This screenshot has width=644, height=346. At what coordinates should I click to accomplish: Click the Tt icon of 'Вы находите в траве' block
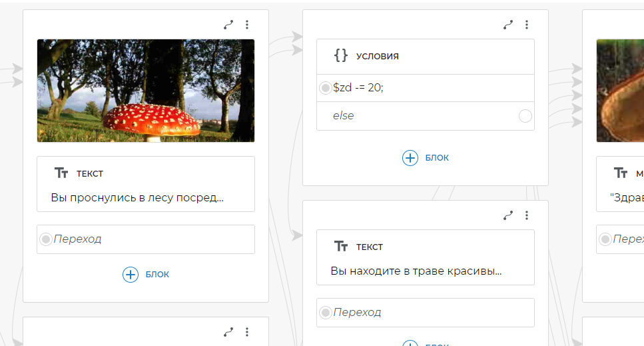pyautogui.click(x=341, y=246)
